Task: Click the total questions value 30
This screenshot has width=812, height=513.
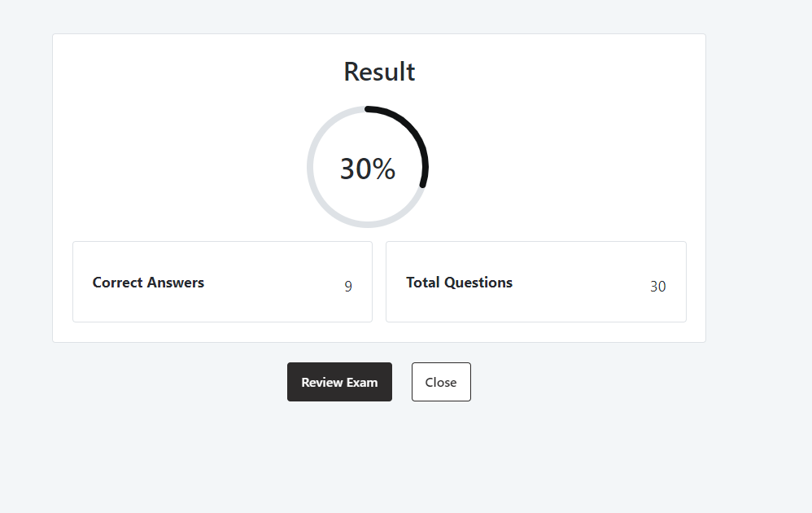Action: [x=657, y=287]
